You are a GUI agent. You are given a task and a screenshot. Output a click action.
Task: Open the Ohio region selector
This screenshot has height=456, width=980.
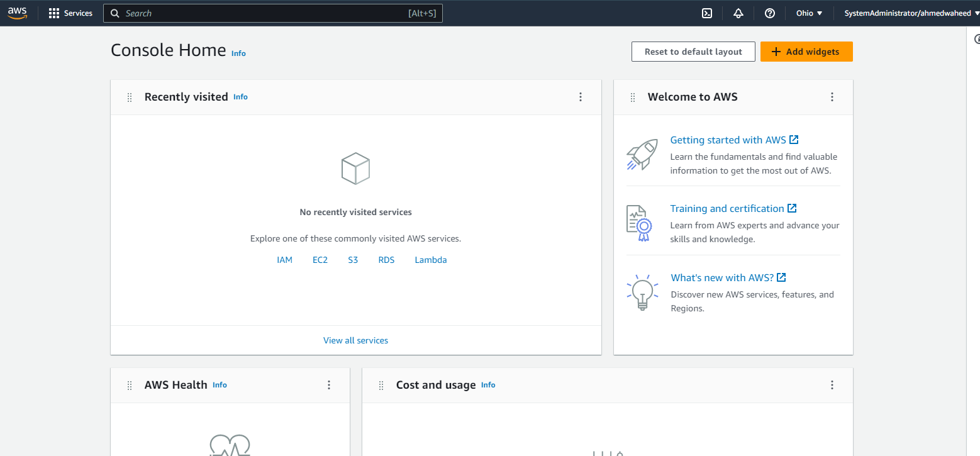pos(809,13)
